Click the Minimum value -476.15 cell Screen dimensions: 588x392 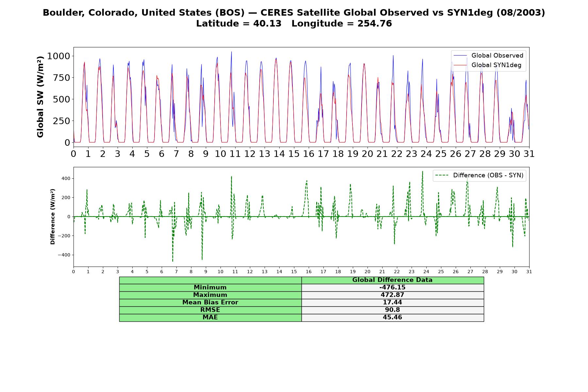(392, 287)
